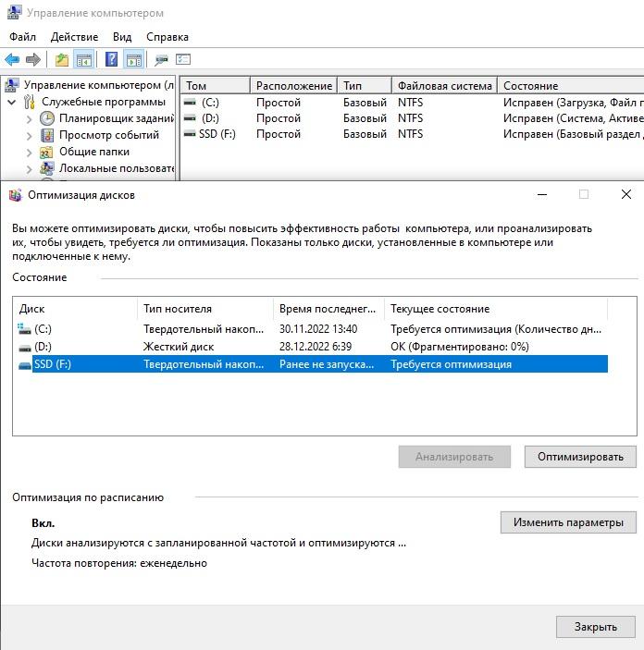
Task: Open the Справка menu
Action: pos(167,37)
